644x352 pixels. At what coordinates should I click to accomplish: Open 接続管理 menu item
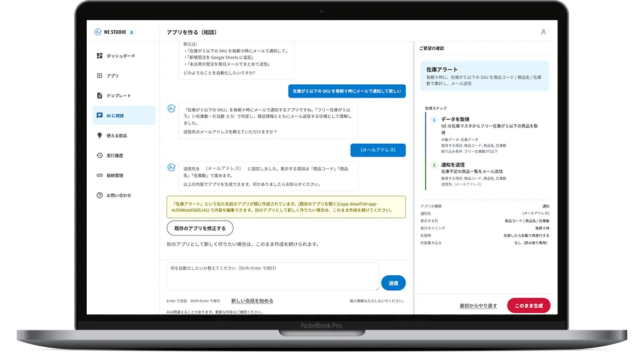click(x=124, y=175)
